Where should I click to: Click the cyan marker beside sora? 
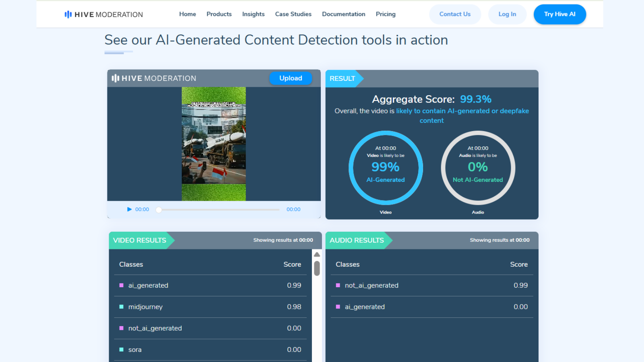point(121,350)
